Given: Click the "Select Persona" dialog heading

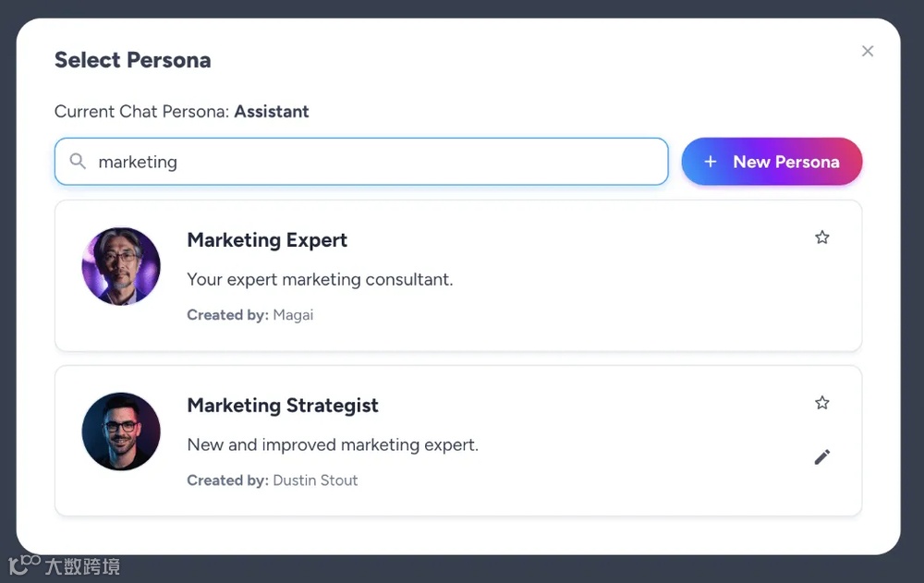Looking at the screenshot, I should (x=133, y=60).
